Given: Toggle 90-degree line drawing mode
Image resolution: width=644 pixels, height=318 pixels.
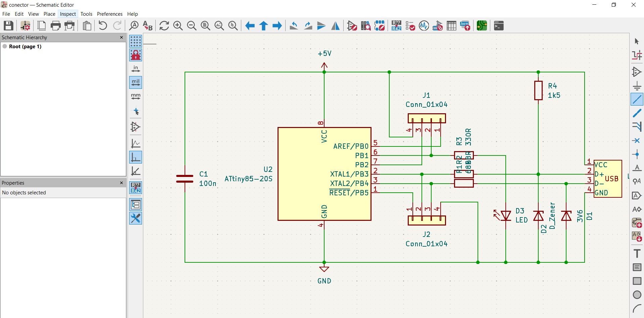Looking at the screenshot, I should click(x=136, y=157).
